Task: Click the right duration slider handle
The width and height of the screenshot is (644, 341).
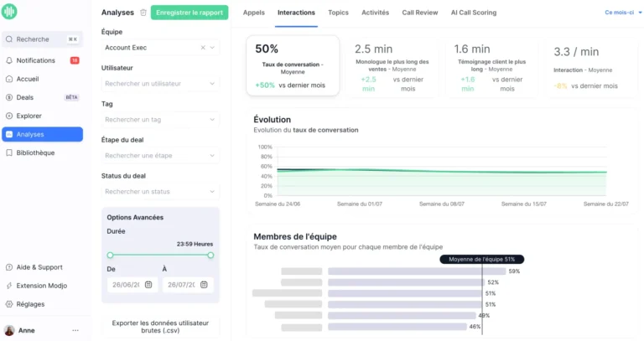Action: pos(210,256)
